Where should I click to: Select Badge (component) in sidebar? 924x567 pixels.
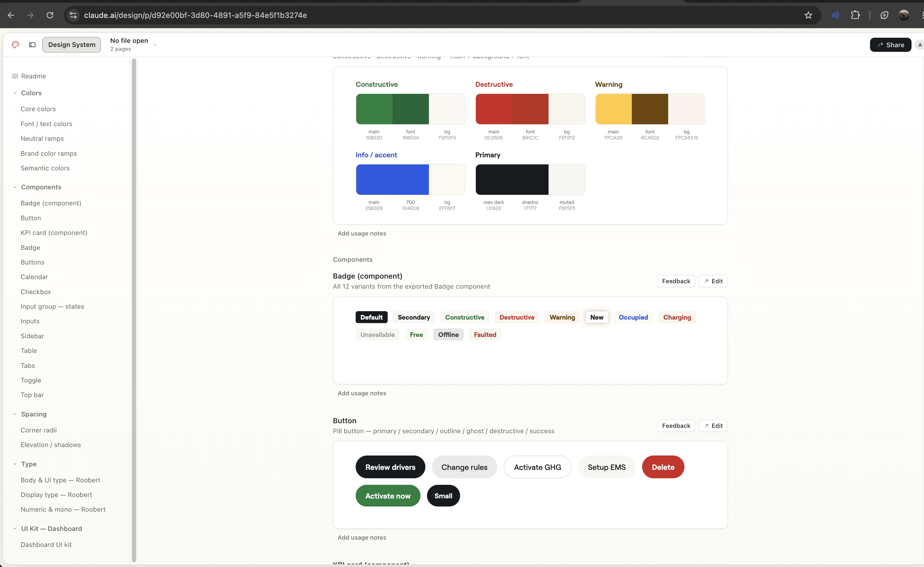(51, 203)
